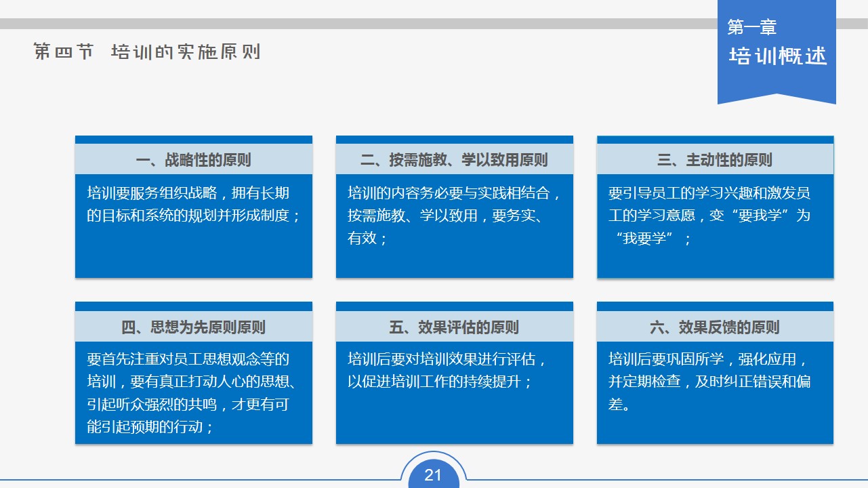Click the word 有效 in the second card
The width and height of the screenshot is (868, 488).
(x=362, y=239)
